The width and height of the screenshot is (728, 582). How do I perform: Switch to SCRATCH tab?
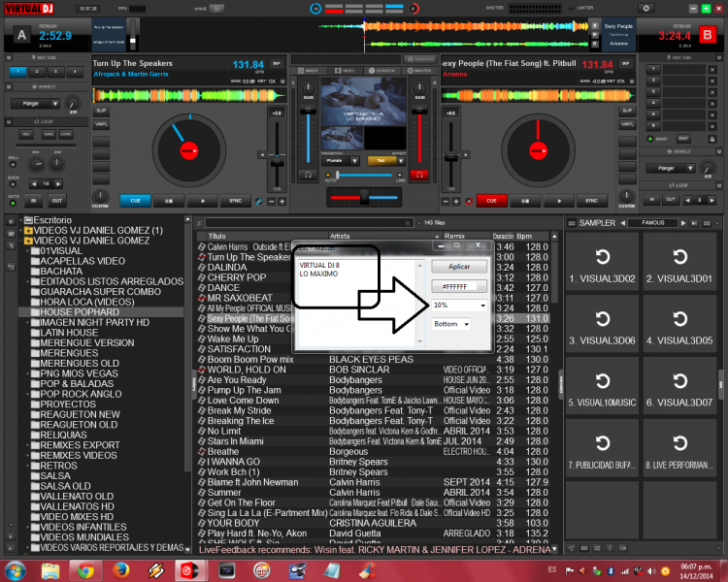point(381,71)
